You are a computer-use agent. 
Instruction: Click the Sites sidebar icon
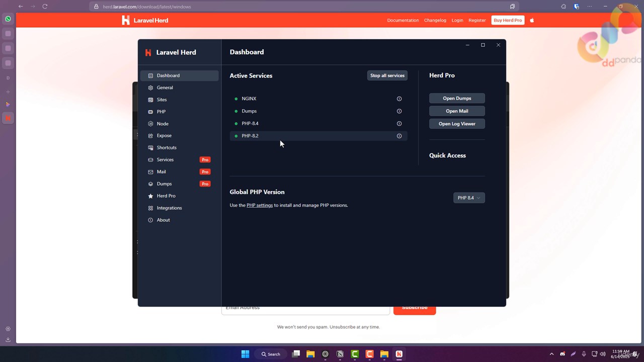(150, 100)
